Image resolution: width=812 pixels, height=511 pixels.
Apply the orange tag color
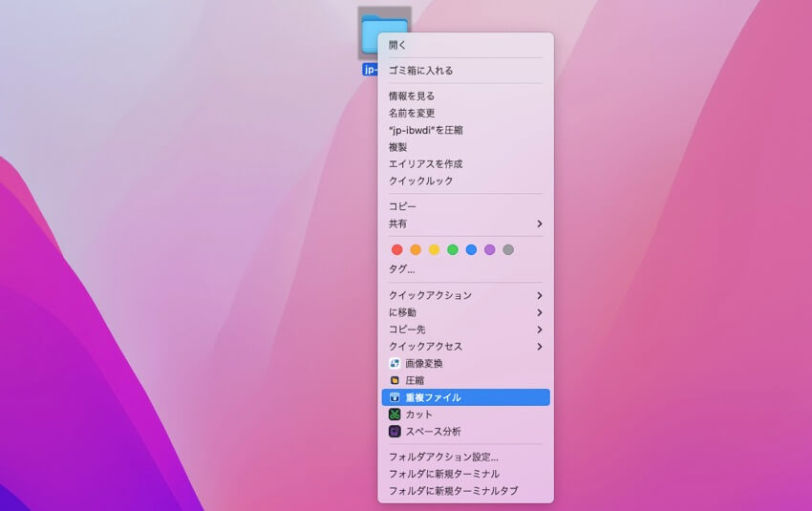[416, 250]
